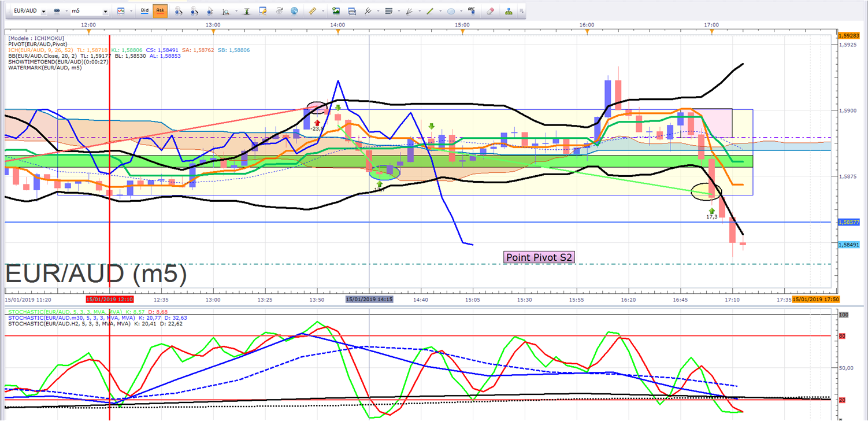Click the 17:00 orange time marker
This screenshot has height=421, width=868.
[x=712, y=31]
